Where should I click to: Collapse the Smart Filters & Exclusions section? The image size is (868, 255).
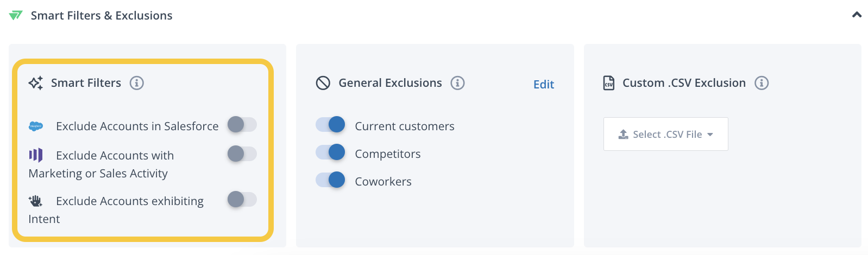click(857, 15)
